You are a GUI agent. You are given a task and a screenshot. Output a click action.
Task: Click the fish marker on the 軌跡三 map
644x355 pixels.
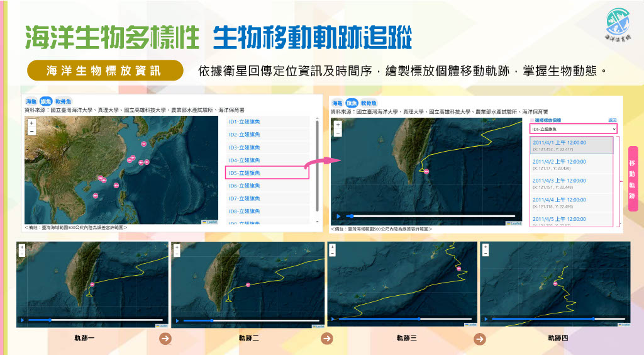pos(458,269)
